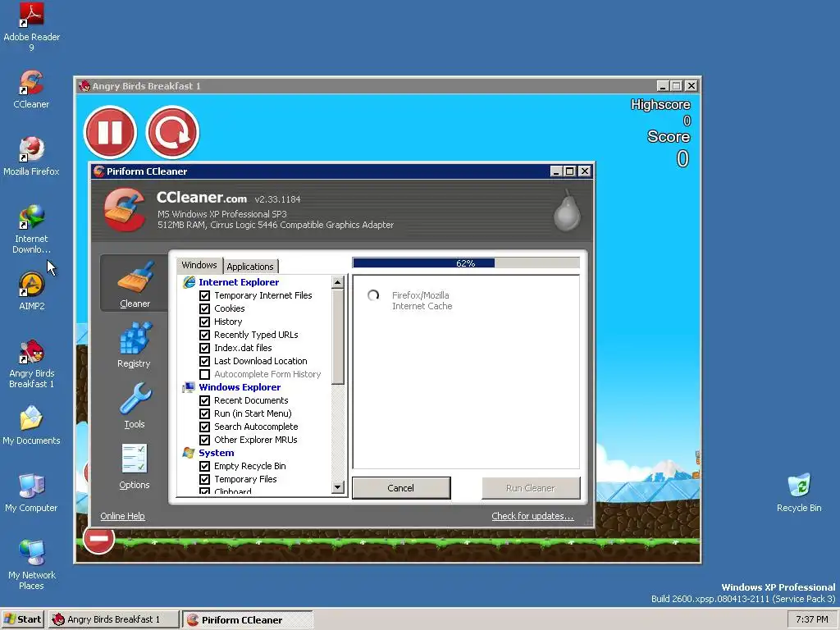Screen dimensions: 840x630
Task: Toggle Temporary Files checkbox under System
Action: click(x=204, y=479)
